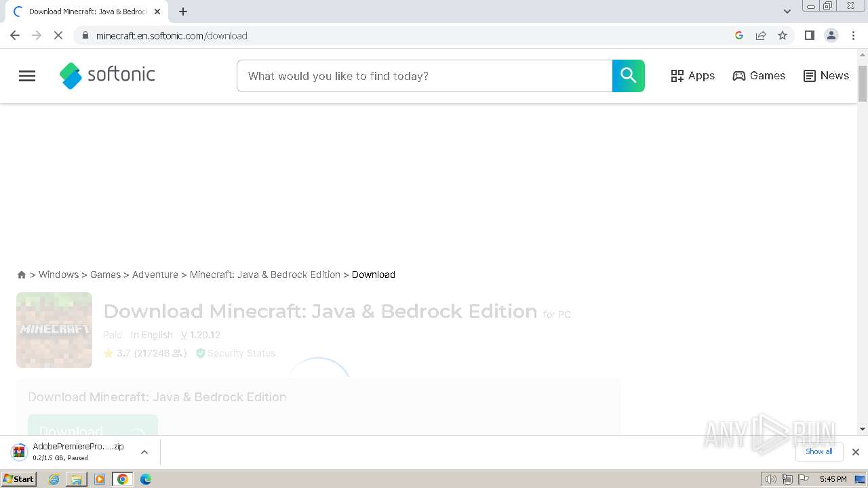Image resolution: width=868 pixels, height=488 pixels.
Task: Click the green Download button
Action: click(93, 425)
